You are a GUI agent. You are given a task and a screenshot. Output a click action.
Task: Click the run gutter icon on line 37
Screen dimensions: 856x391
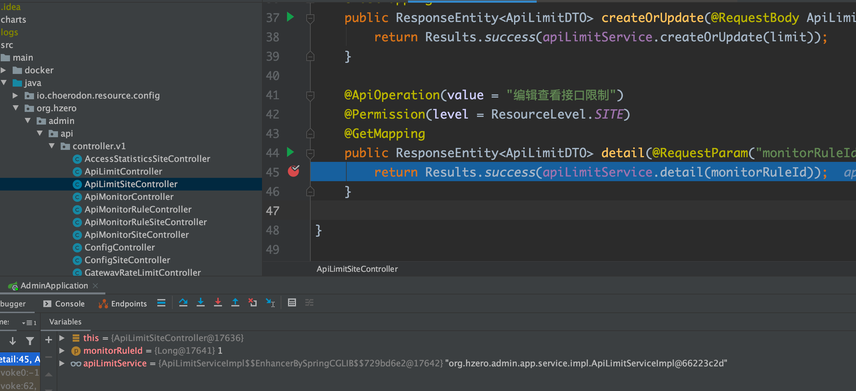[x=290, y=17]
